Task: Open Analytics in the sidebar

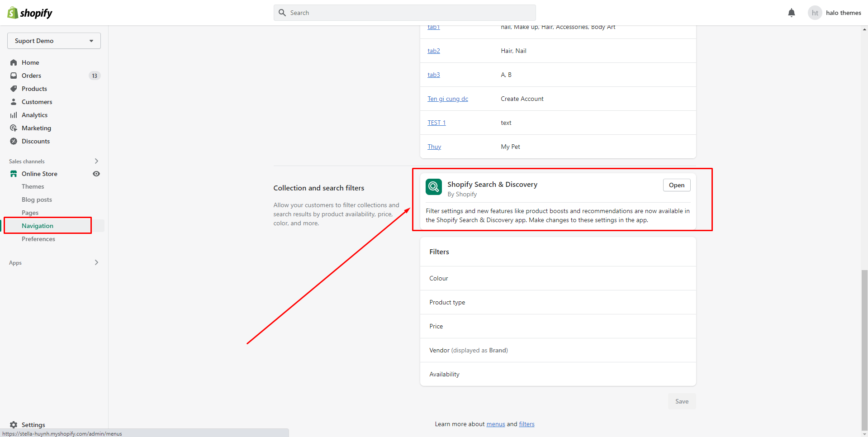Action: pyautogui.click(x=34, y=115)
